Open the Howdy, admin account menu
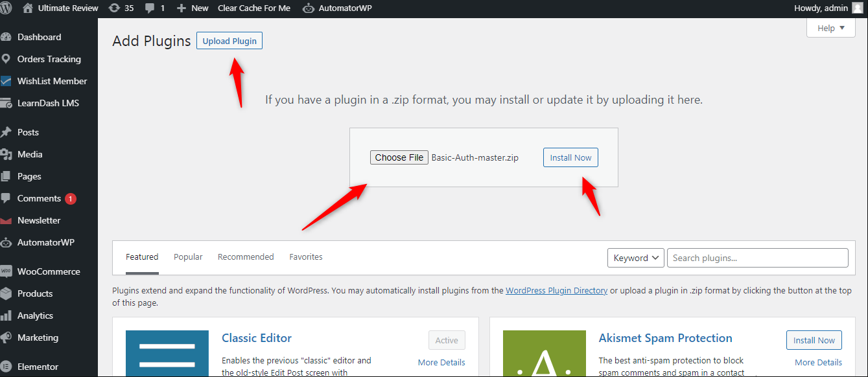The height and width of the screenshot is (377, 868). (x=828, y=8)
